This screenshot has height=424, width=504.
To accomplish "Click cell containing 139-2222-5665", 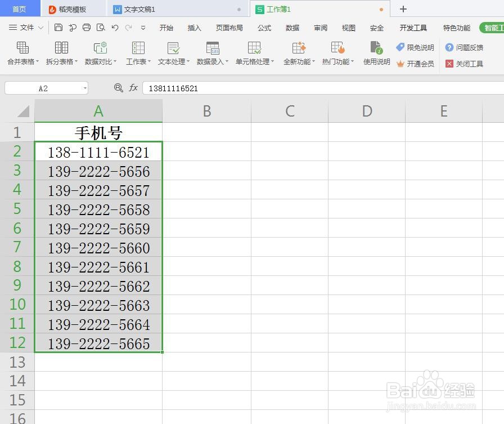I will click(98, 343).
